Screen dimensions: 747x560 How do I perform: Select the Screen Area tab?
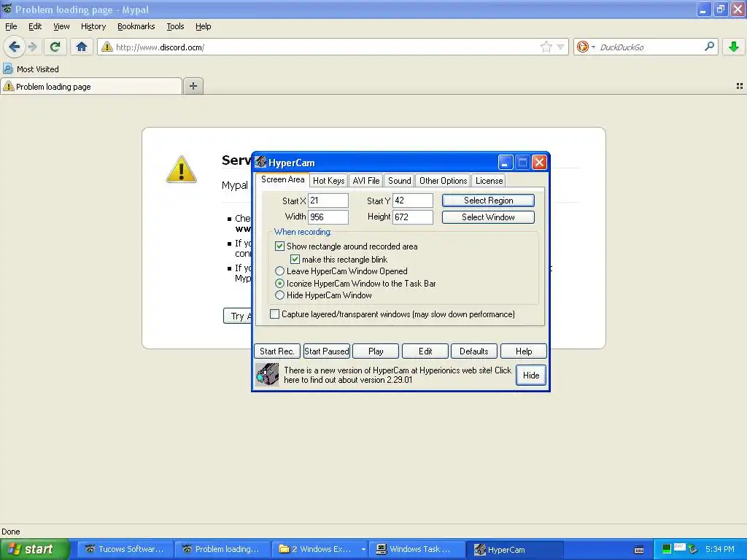click(x=282, y=179)
